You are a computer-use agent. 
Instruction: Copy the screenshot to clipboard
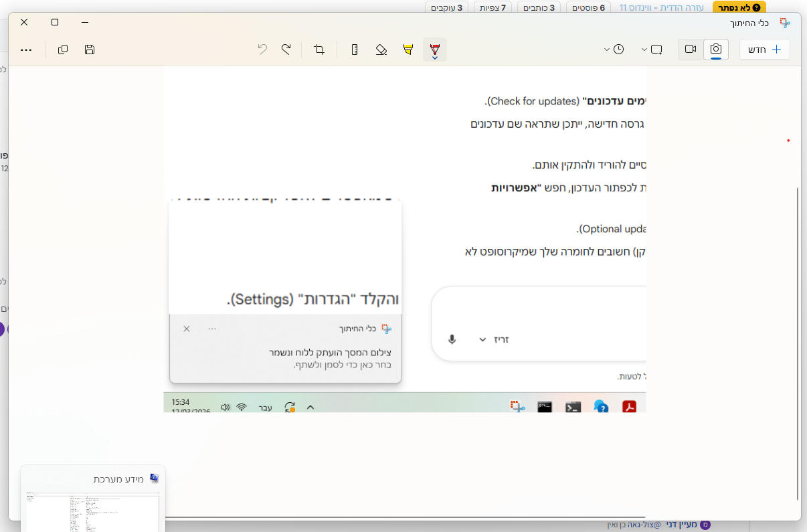pyautogui.click(x=62, y=49)
